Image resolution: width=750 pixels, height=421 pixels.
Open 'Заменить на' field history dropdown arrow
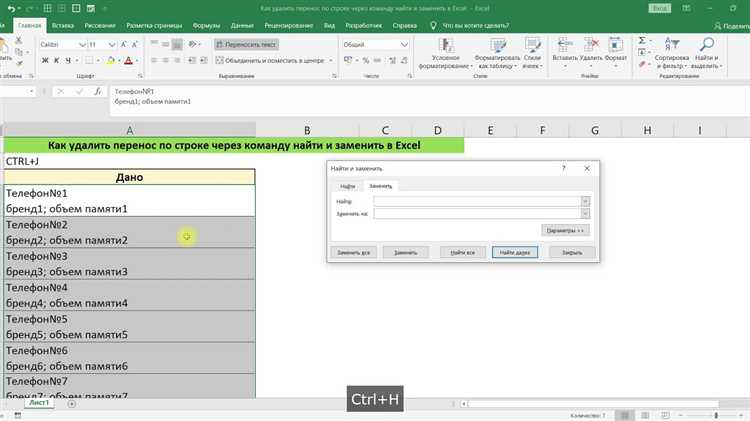click(585, 213)
